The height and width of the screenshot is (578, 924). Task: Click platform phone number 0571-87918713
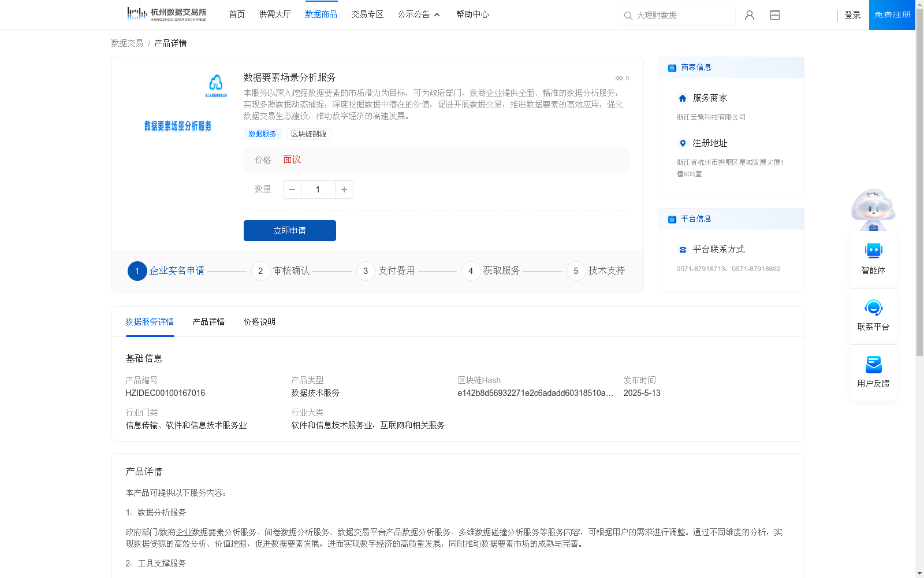(x=701, y=269)
